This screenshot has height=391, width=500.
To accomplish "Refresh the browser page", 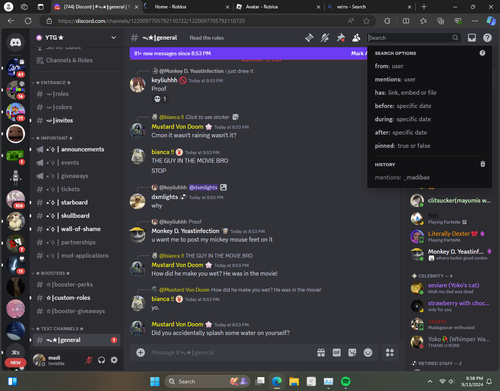I will (28, 21).
